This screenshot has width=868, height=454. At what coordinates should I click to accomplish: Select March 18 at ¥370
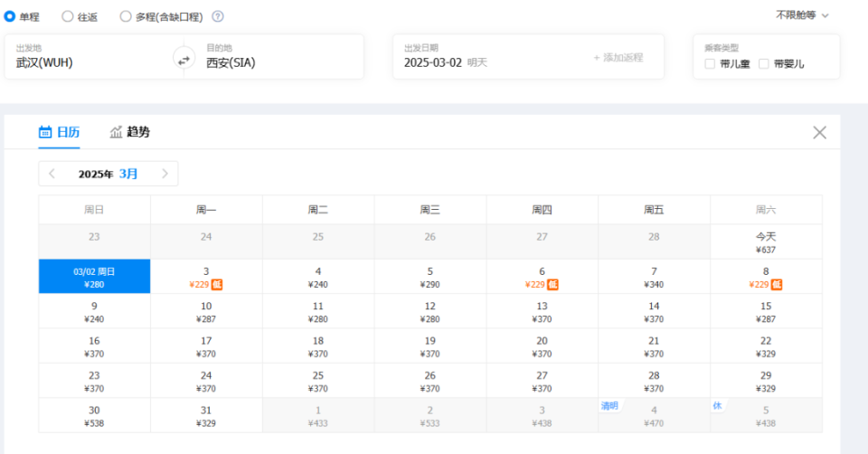[x=318, y=346]
